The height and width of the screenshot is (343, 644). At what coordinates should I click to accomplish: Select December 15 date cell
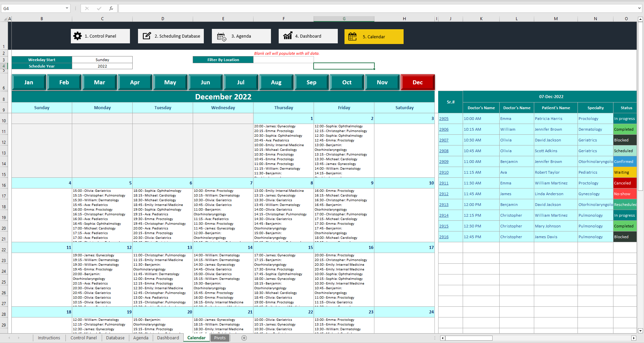pyautogui.click(x=283, y=248)
